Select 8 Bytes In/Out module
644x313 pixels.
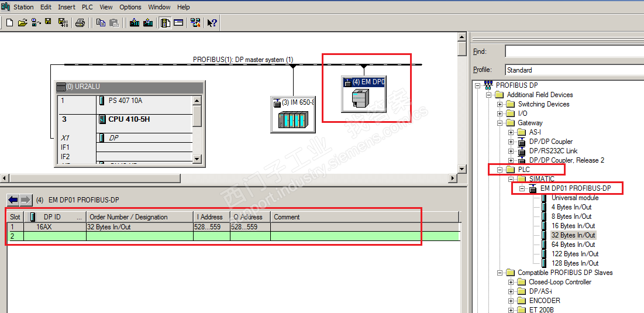click(x=571, y=216)
